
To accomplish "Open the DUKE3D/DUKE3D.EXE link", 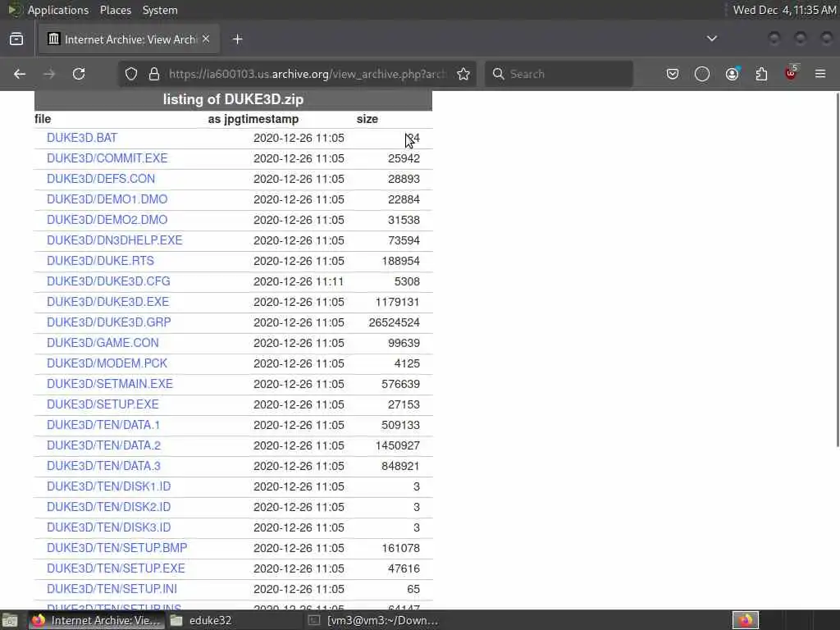I will (x=107, y=302).
